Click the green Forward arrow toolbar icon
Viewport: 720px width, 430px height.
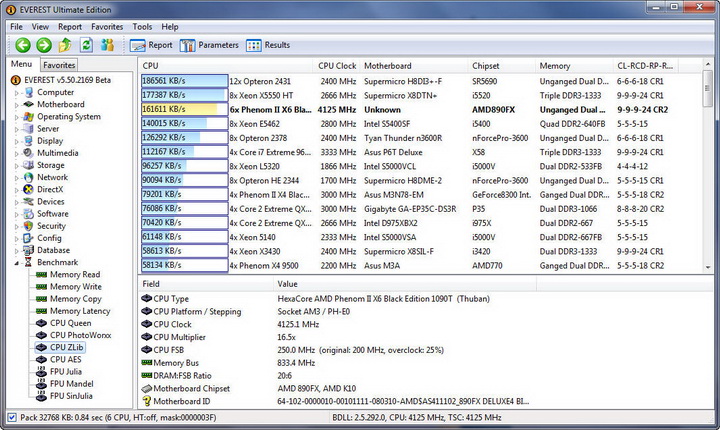[44, 45]
